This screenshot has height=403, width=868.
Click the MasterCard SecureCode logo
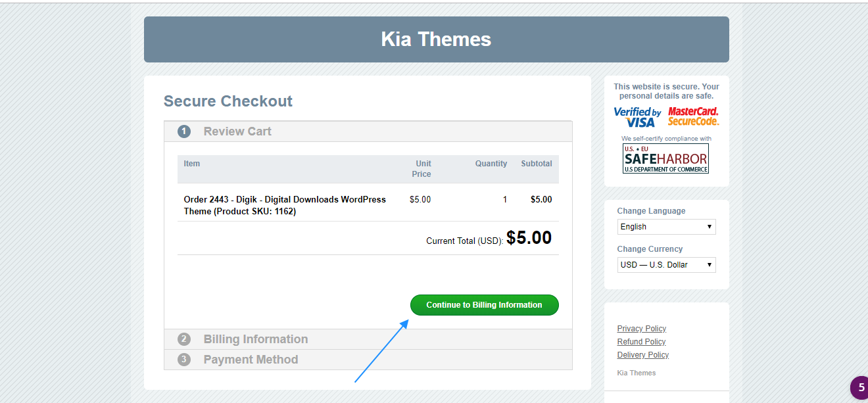[693, 116]
